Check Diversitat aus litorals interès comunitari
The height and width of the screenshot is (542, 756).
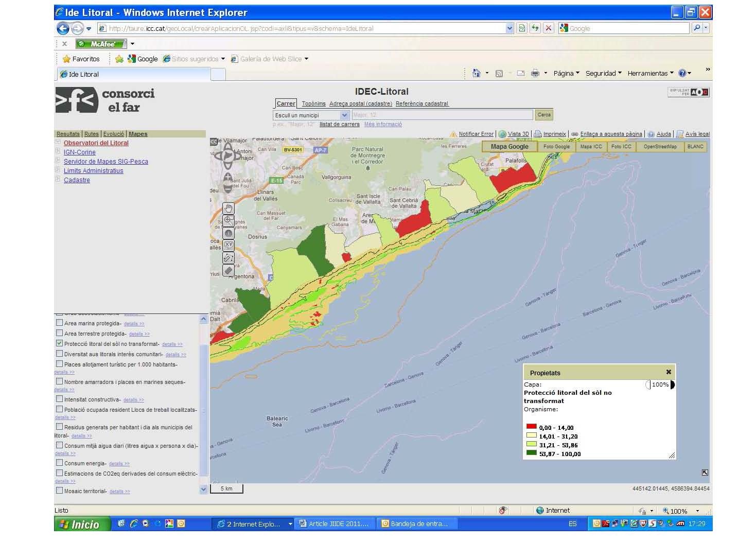59,354
